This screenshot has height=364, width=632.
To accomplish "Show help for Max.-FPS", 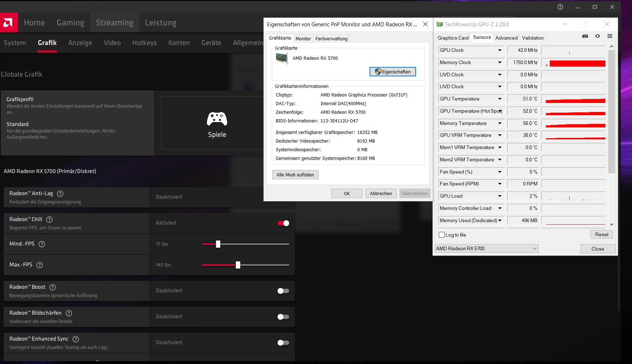I will (40, 265).
